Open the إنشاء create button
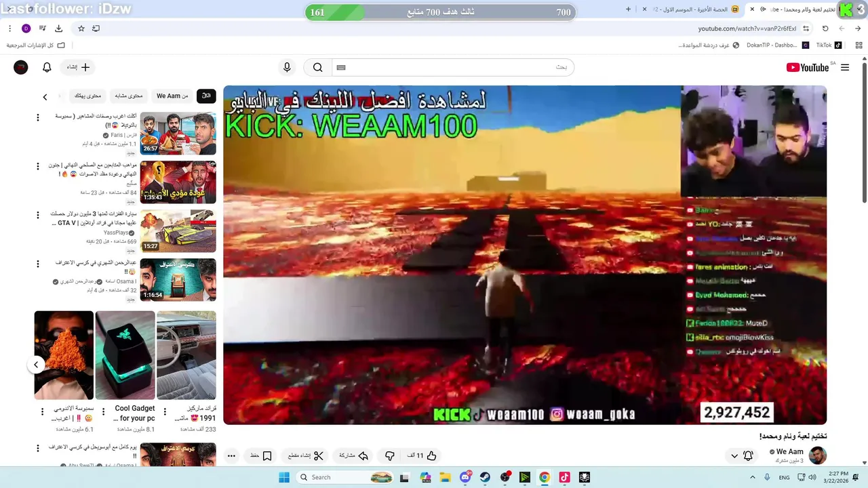This screenshot has height=488, width=868. click(x=78, y=67)
